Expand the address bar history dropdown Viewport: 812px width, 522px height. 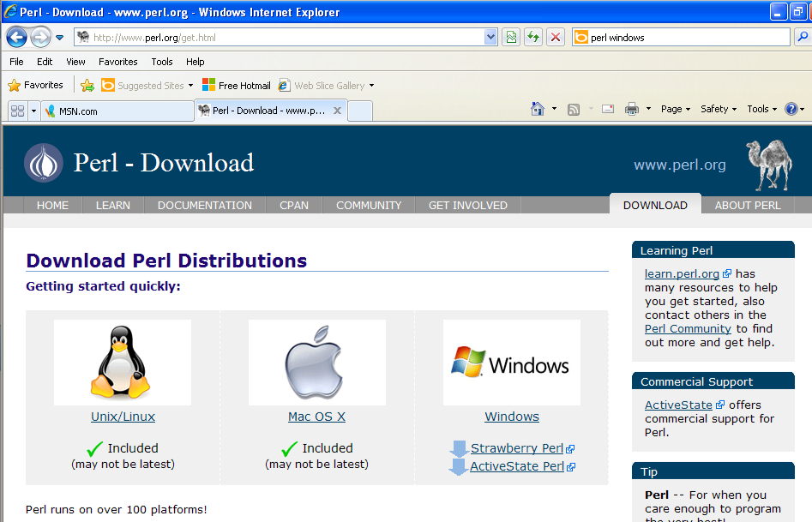click(491, 38)
